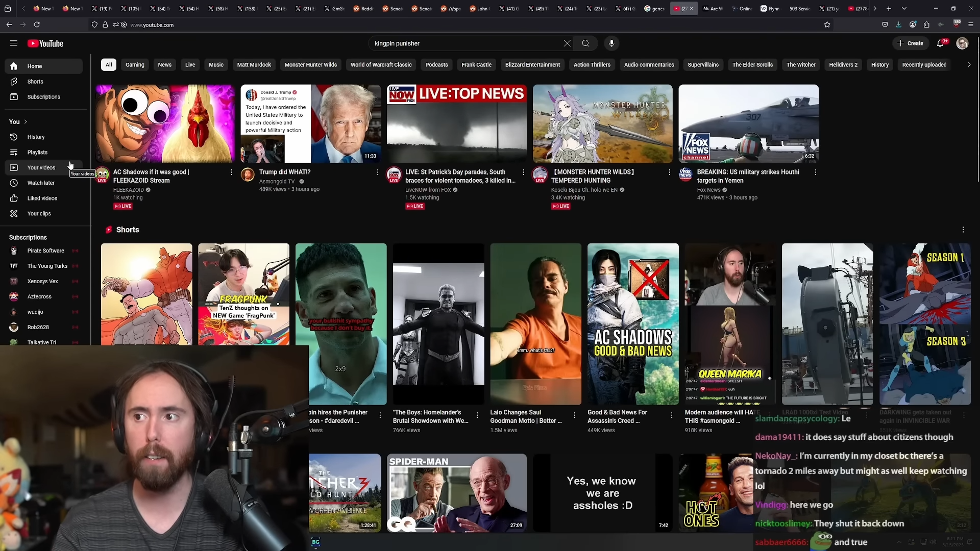
Task: Open Watch later from sidebar
Action: 41,183
